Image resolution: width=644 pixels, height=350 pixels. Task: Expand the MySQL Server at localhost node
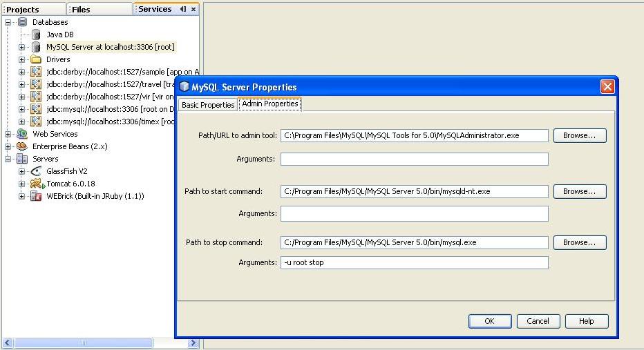[x=22, y=47]
